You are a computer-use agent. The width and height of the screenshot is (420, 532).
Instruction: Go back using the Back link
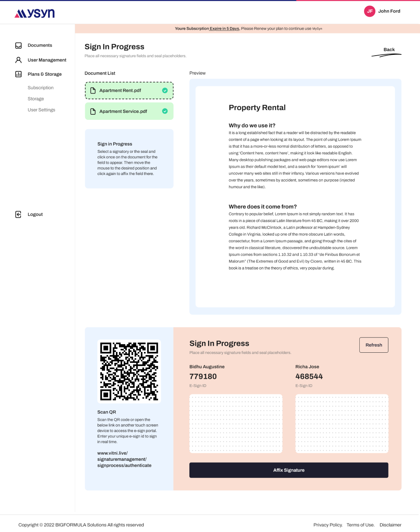pyautogui.click(x=389, y=50)
